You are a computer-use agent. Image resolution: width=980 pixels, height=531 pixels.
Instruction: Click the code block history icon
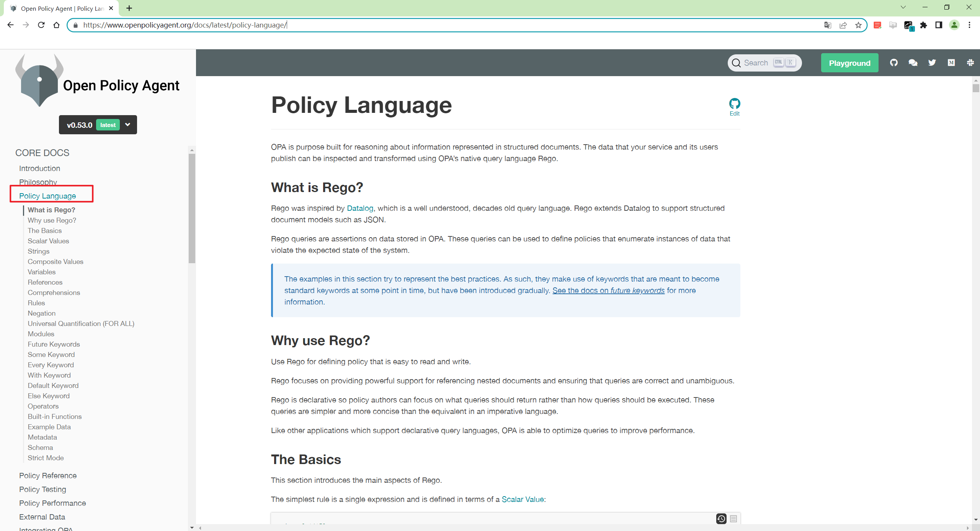(721, 519)
